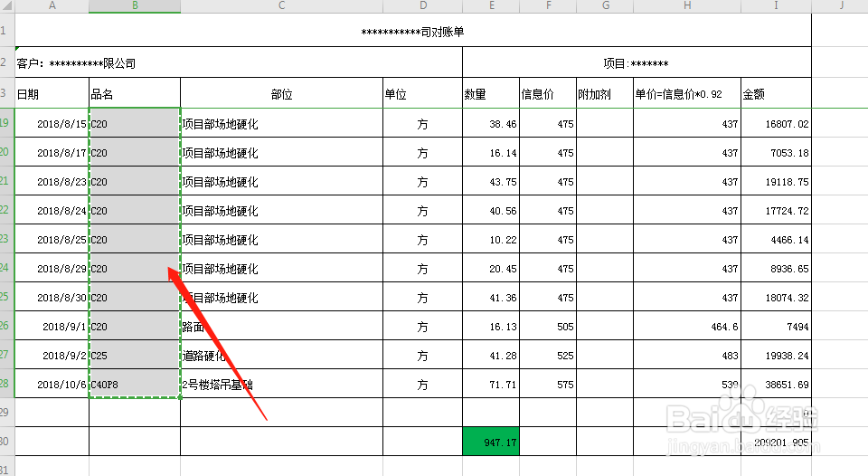The width and height of the screenshot is (868, 476).
Task: Click row header 29
Action: tap(6, 413)
